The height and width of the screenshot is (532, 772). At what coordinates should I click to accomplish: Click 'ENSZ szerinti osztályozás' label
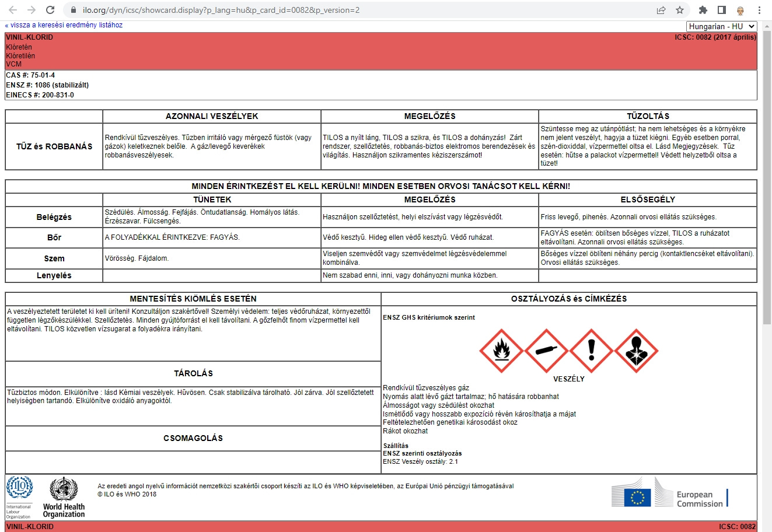[422, 453]
